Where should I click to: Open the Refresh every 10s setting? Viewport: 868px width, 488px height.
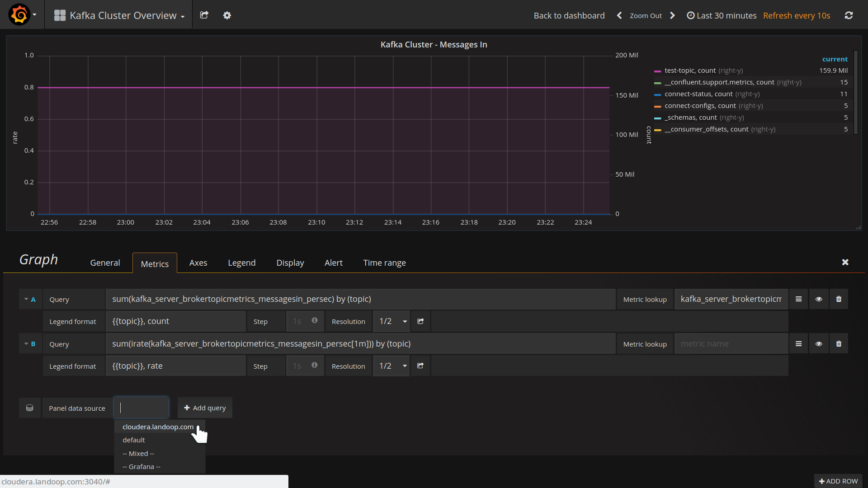797,15
